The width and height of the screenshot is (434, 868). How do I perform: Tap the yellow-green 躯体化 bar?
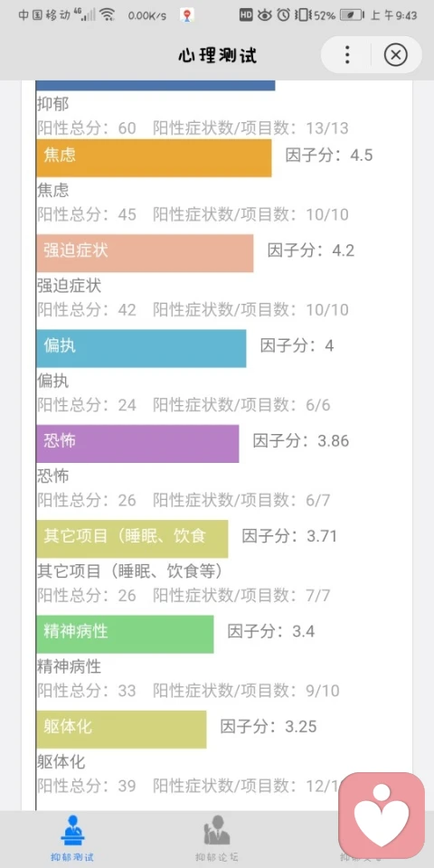point(121,729)
